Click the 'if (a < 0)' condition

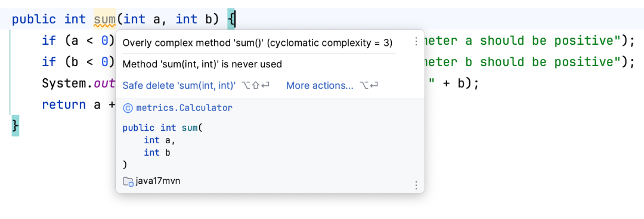tap(78, 41)
